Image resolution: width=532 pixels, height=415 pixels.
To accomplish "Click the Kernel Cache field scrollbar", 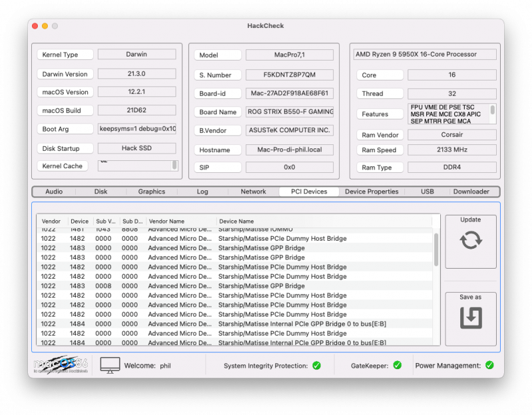I will tap(175, 164).
